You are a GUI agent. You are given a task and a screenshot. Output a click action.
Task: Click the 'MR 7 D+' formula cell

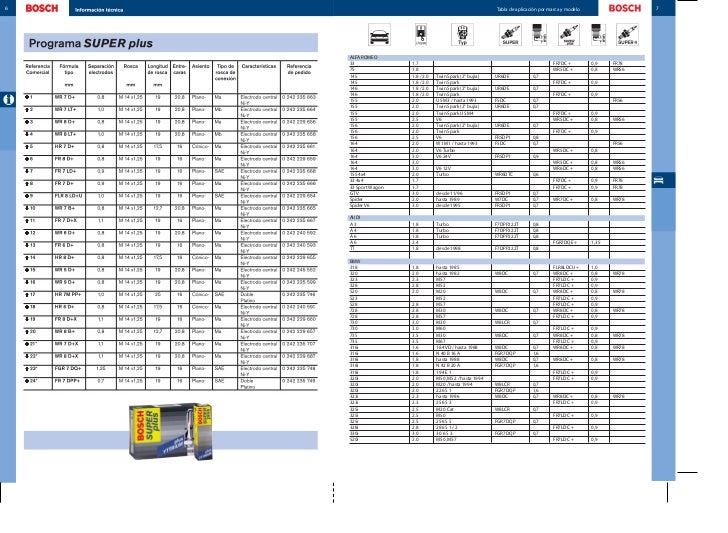click(x=65, y=98)
